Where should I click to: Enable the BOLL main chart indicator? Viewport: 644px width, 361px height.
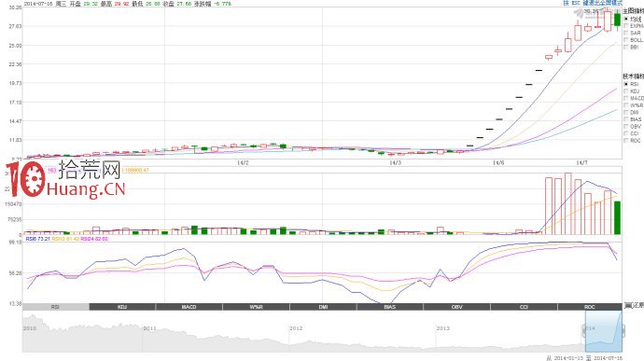tap(626, 40)
